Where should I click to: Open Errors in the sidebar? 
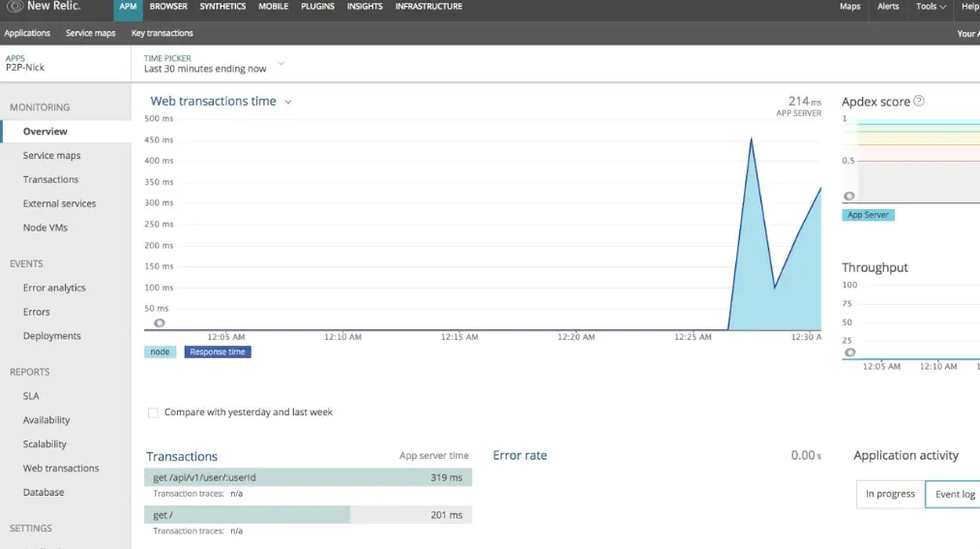(x=36, y=312)
